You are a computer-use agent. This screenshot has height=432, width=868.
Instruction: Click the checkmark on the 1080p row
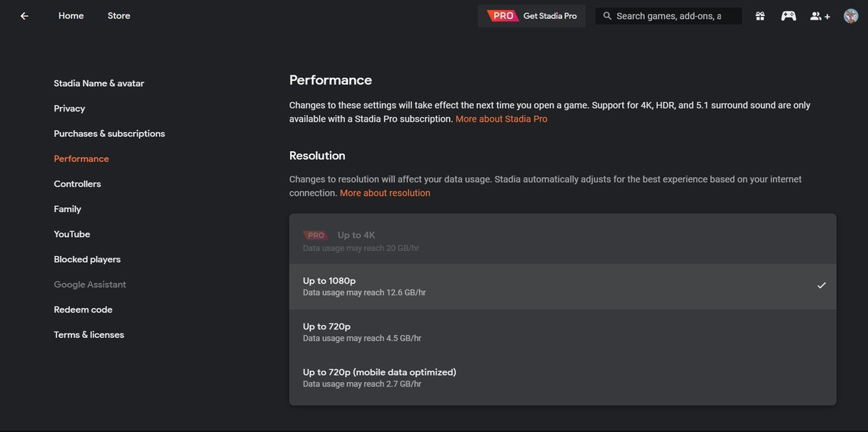pyautogui.click(x=821, y=286)
